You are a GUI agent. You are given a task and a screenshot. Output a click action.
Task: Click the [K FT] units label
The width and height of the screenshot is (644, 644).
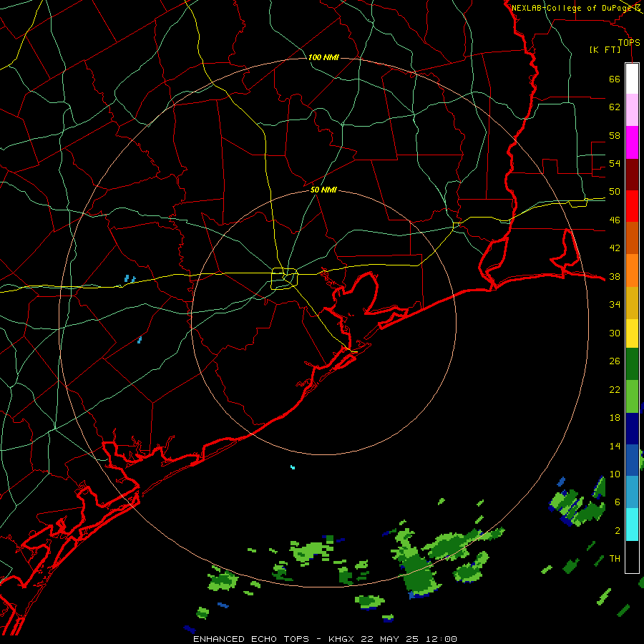tap(605, 49)
